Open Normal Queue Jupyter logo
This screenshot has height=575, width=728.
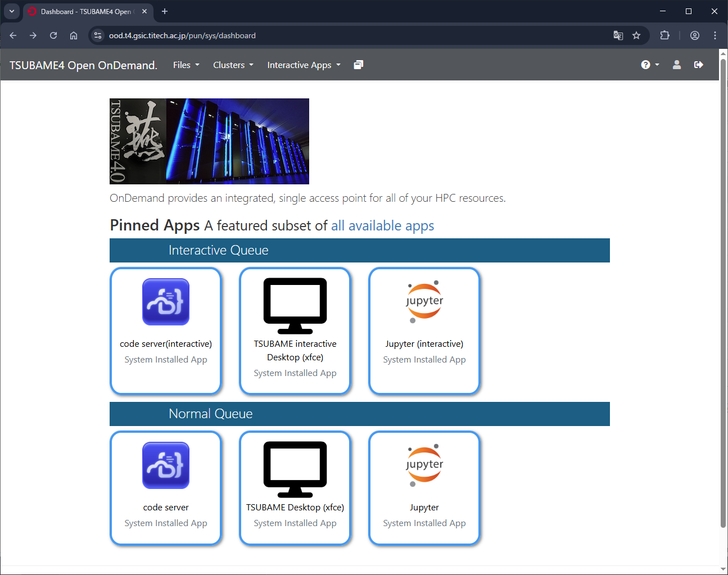(x=424, y=465)
